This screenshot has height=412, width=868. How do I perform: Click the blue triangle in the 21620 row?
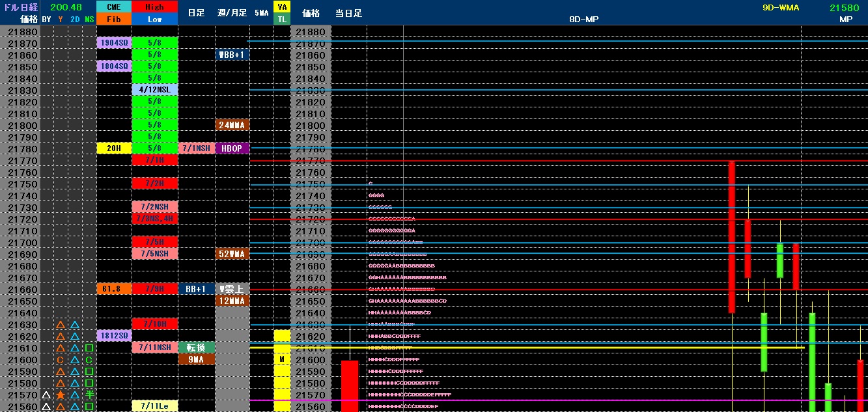[x=75, y=336]
